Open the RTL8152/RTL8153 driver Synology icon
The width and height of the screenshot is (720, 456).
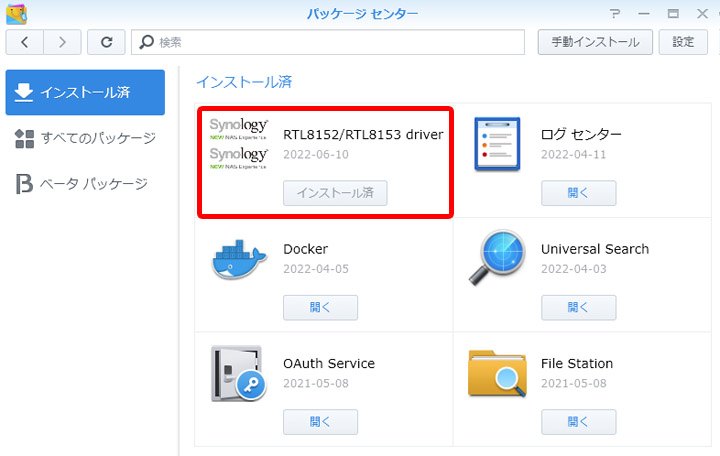(x=238, y=143)
